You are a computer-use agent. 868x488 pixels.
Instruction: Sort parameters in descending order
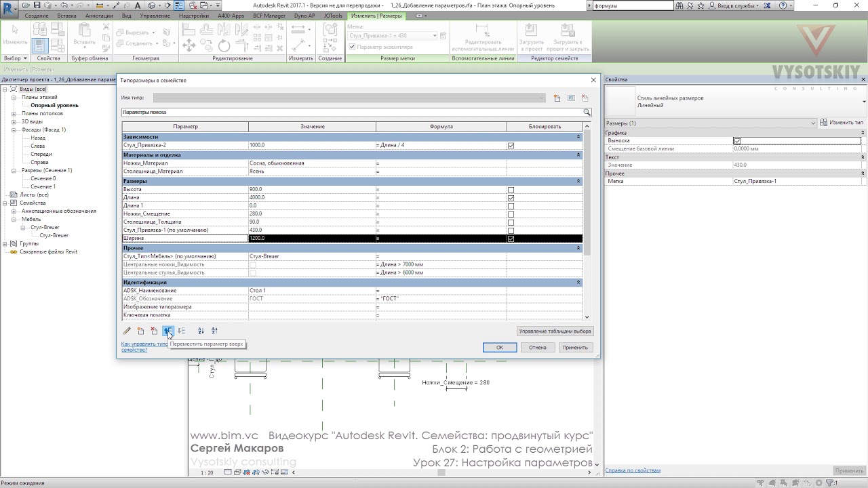[x=214, y=331]
